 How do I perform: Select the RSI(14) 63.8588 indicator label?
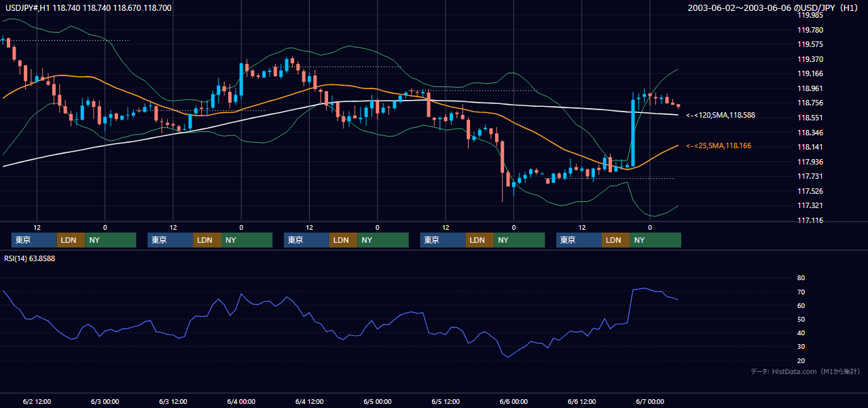tap(30, 258)
